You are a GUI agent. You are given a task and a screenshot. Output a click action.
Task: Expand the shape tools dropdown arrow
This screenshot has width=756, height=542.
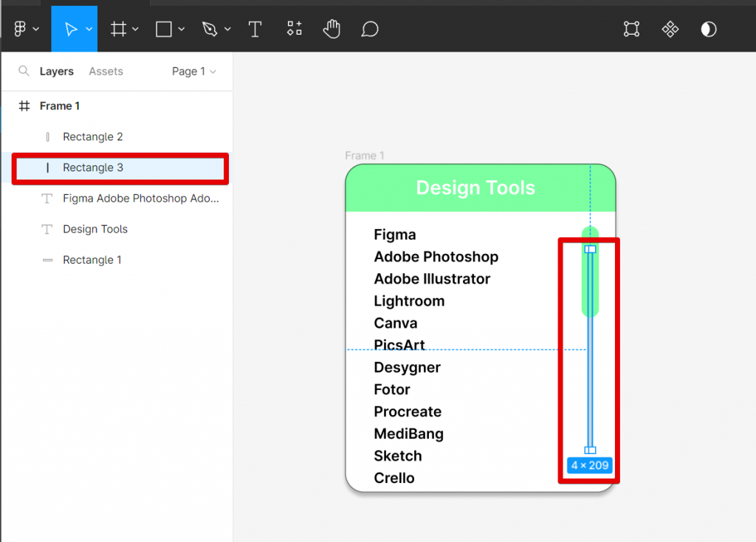coord(182,30)
